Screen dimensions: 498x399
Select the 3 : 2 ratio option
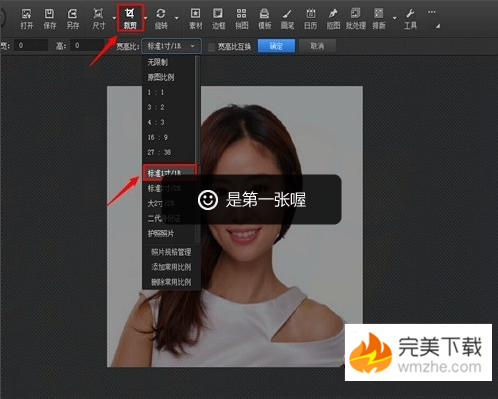(x=168, y=107)
